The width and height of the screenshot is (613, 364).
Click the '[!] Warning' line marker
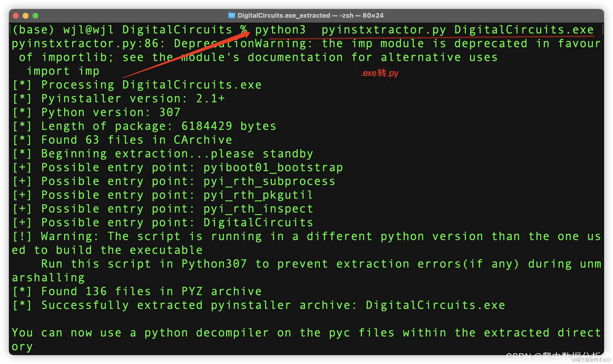(x=22, y=236)
